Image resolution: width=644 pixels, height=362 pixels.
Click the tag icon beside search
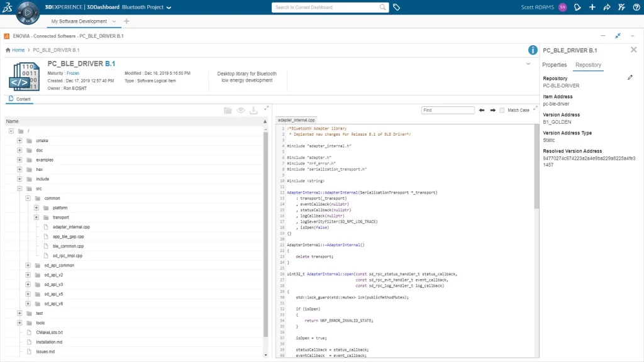point(397,8)
